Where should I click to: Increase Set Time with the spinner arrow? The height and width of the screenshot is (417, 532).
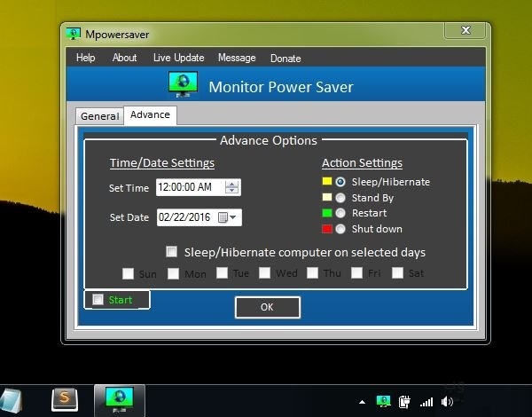232,184
